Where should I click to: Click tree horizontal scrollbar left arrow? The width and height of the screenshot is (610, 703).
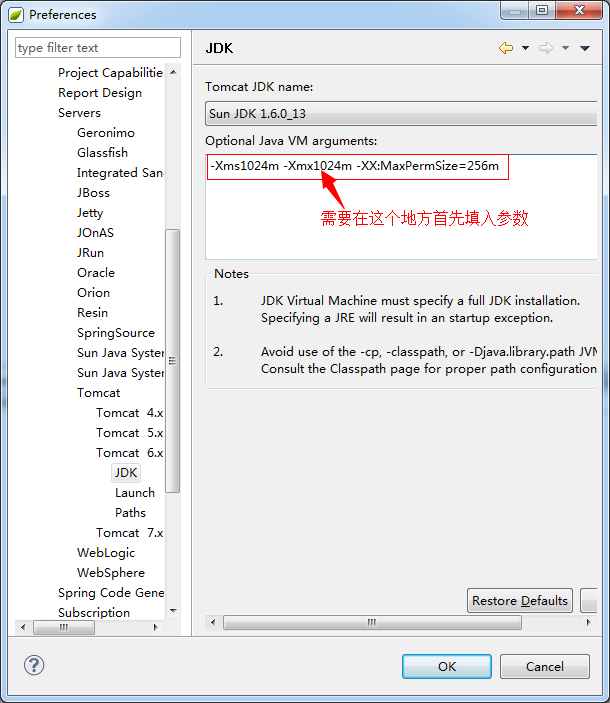coord(23,627)
